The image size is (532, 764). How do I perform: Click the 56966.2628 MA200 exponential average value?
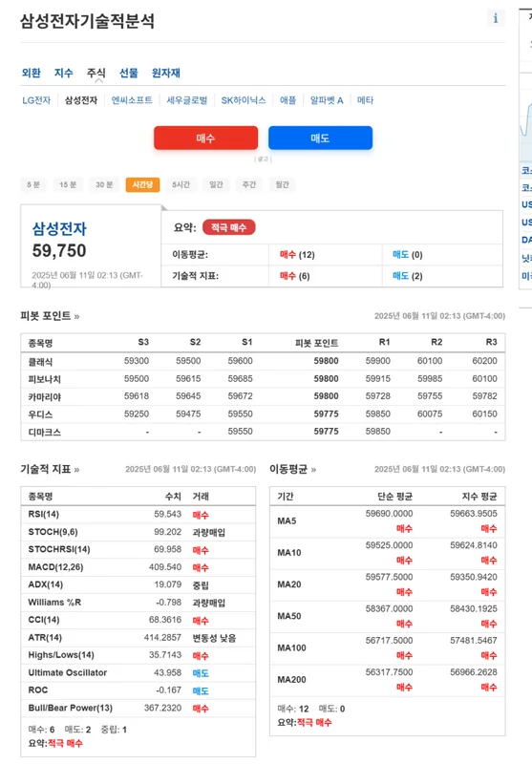(x=474, y=672)
